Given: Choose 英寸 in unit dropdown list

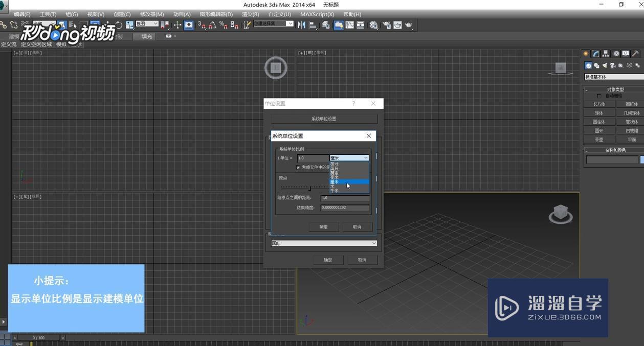Looking at the screenshot, I should (x=349, y=164).
